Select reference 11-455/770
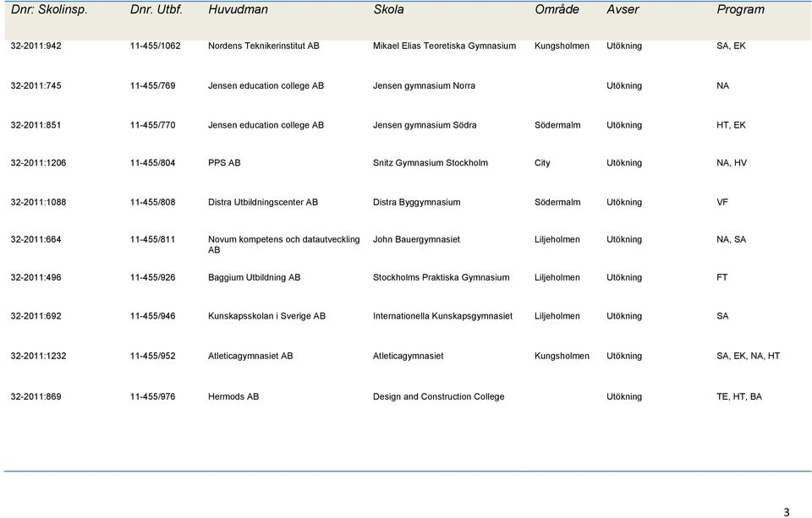The height and width of the screenshot is (518, 812). tap(153, 125)
